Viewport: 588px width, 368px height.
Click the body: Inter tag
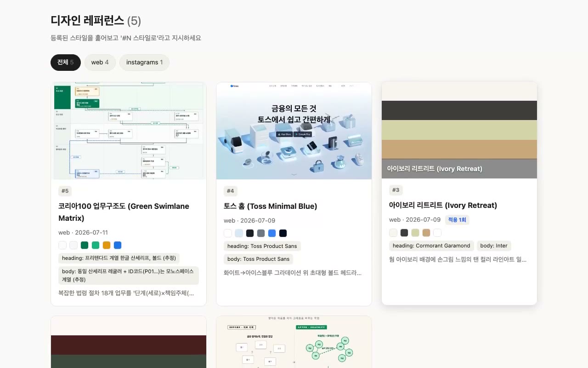(494, 246)
